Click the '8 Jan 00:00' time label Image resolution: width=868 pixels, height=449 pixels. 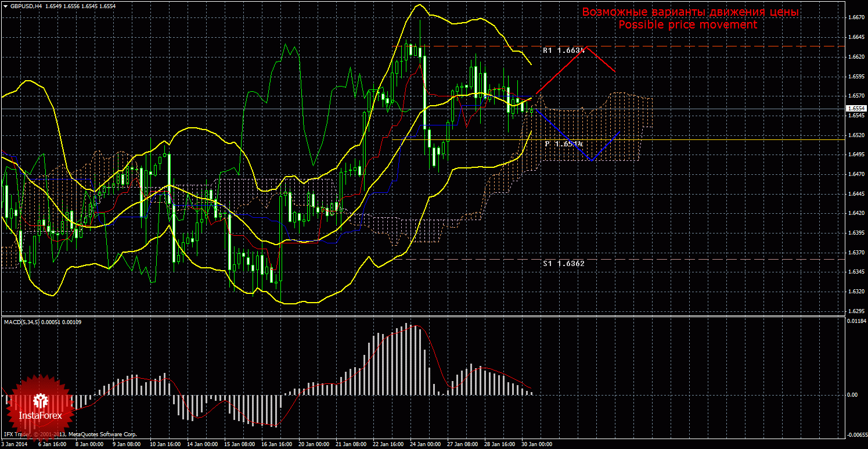[89, 444]
